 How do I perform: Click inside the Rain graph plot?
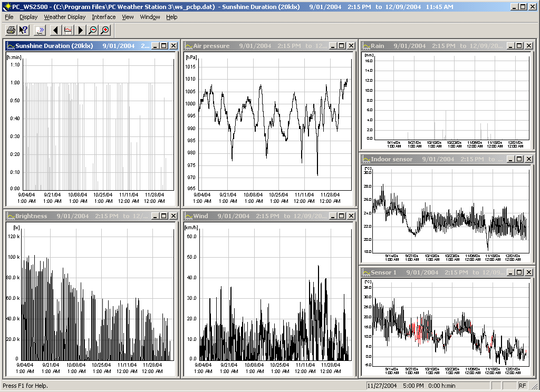click(451, 98)
